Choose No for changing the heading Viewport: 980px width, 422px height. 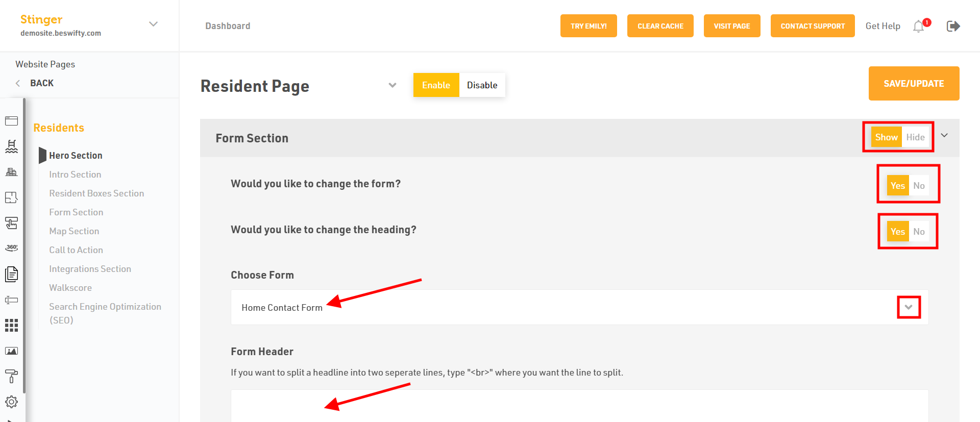(919, 232)
